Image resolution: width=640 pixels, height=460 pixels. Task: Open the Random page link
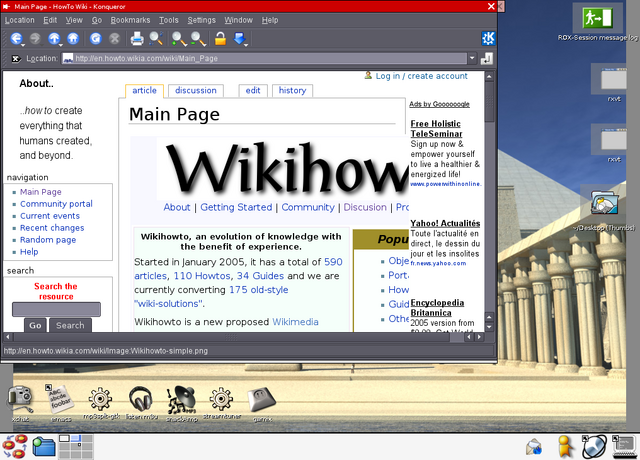click(48, 240)
